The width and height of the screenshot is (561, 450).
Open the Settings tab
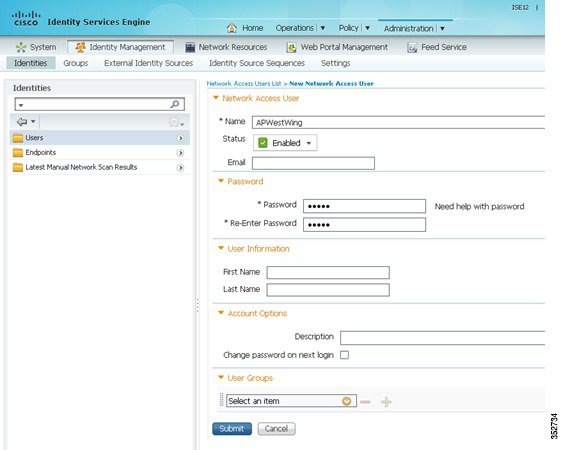(335, 63)
